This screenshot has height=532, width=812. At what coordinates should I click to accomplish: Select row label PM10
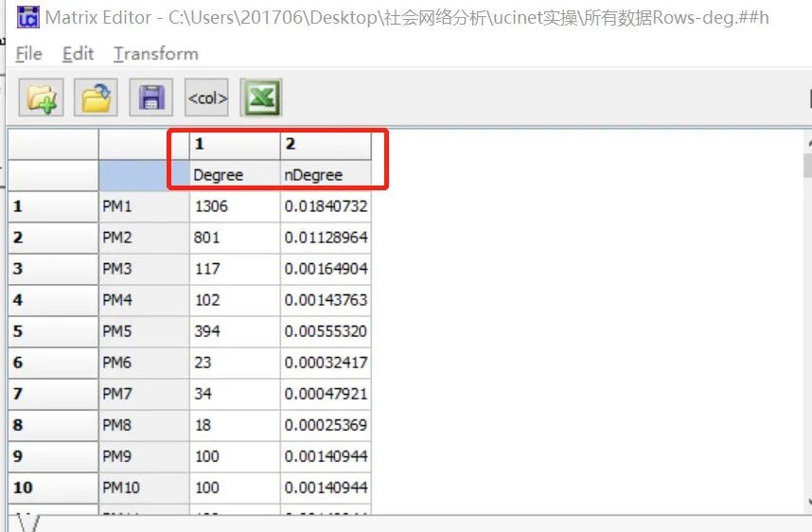click(144, 488)
